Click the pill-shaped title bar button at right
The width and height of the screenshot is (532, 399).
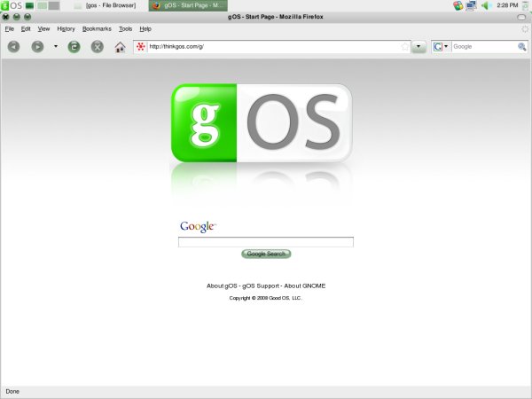pos(521,17)
